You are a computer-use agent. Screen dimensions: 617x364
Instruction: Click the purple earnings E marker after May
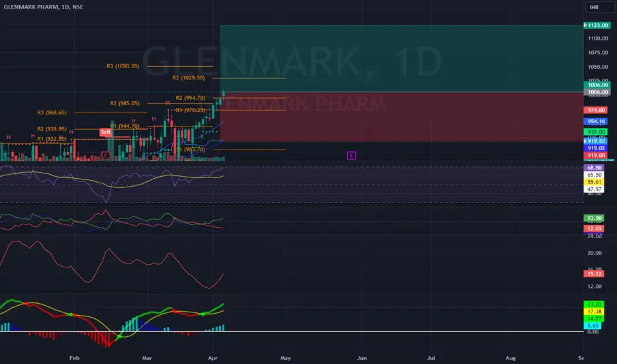(352, 156)
